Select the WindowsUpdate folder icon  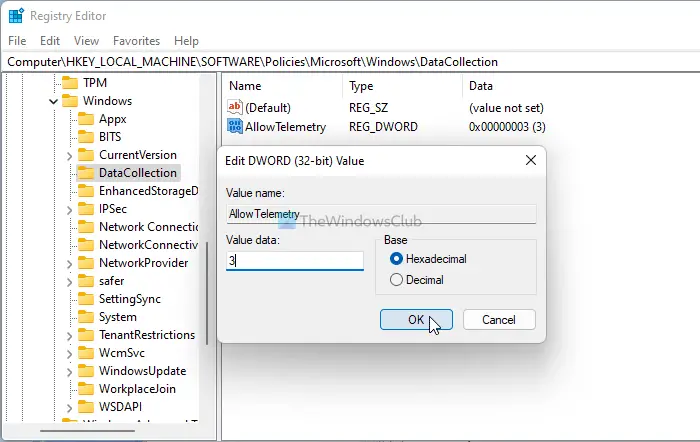[86, 371]
